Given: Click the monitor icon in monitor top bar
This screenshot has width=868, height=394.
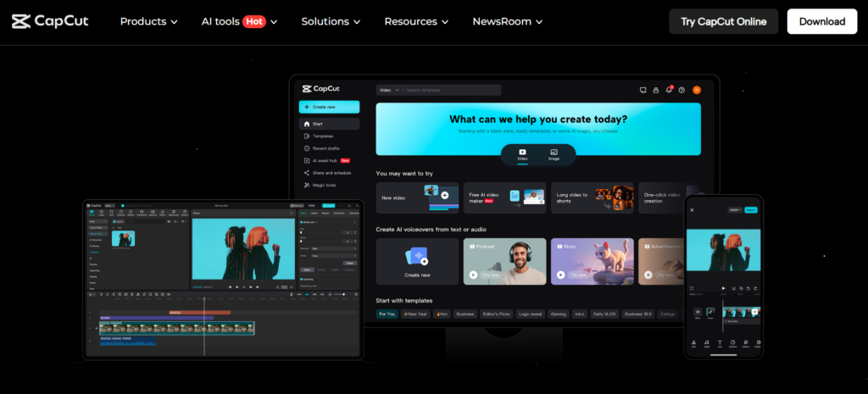Looking at the screenshot, I should [643, 90].
